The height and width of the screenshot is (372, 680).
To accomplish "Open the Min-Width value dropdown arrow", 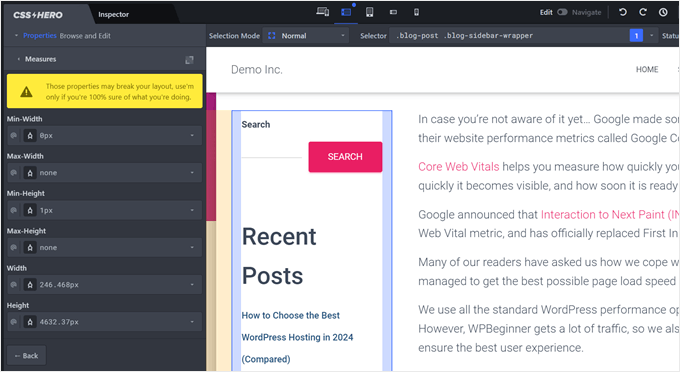I will (x=192, y=136).
